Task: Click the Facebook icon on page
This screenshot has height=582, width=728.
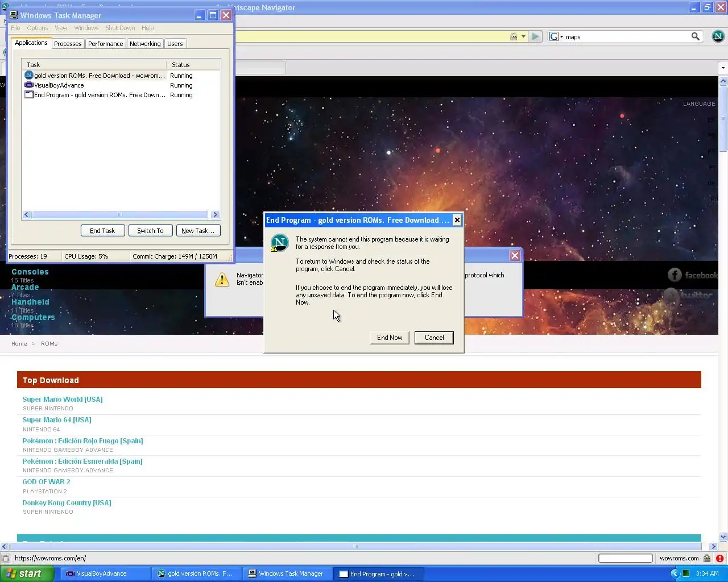Action: click(675, 275)
